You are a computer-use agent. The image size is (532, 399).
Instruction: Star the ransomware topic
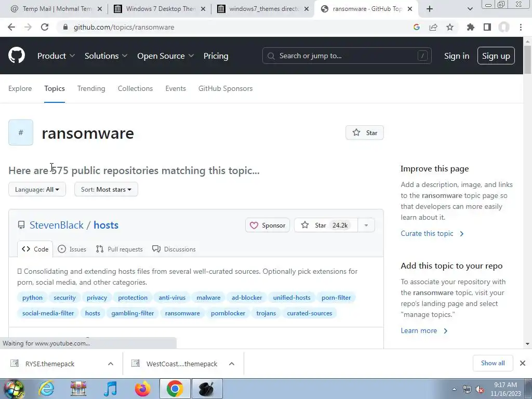coord(364,132)
